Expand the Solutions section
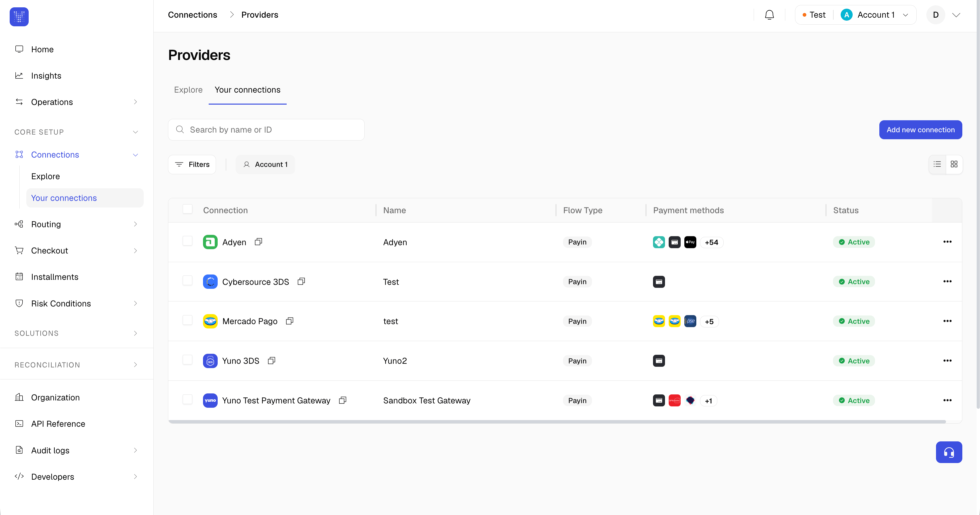 pyautogui.click(x=76, y=333)
